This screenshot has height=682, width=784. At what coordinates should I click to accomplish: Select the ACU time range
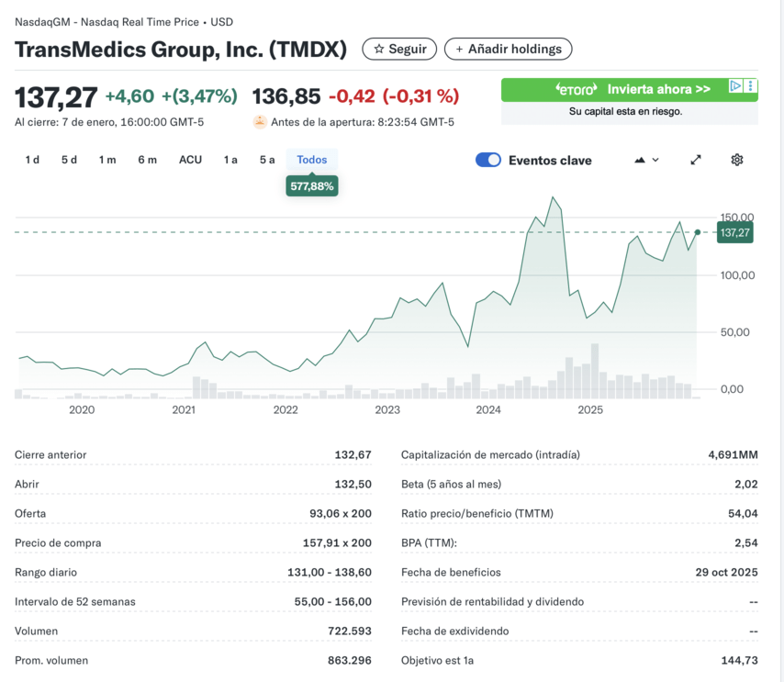pos(190,160)
